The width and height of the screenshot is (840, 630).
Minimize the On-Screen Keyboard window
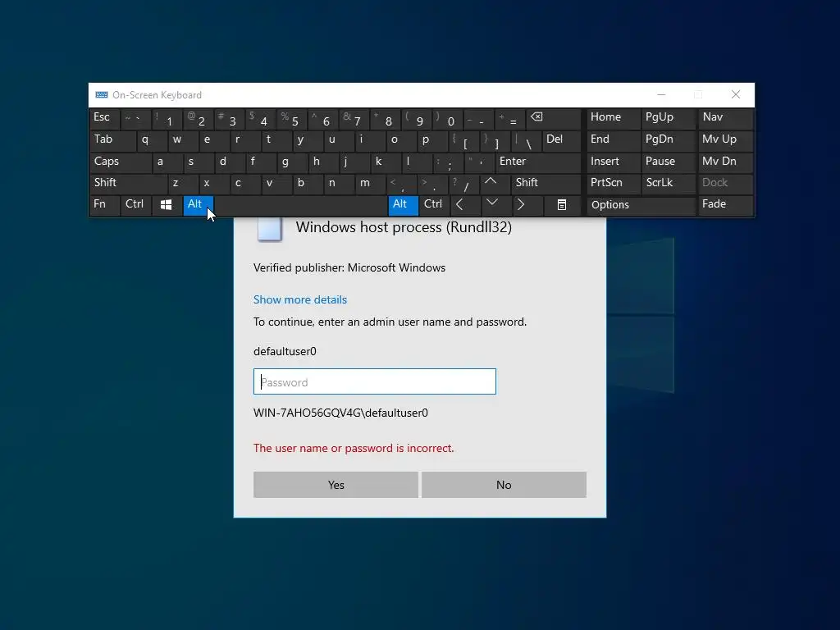click(662, 94)
